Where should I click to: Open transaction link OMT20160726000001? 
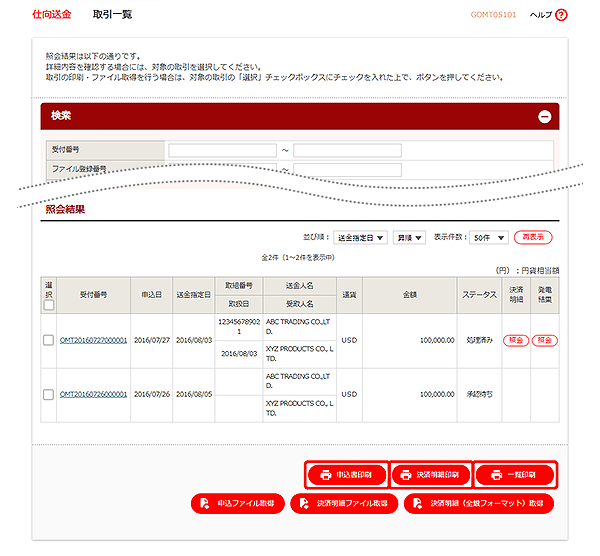[93, 395]
